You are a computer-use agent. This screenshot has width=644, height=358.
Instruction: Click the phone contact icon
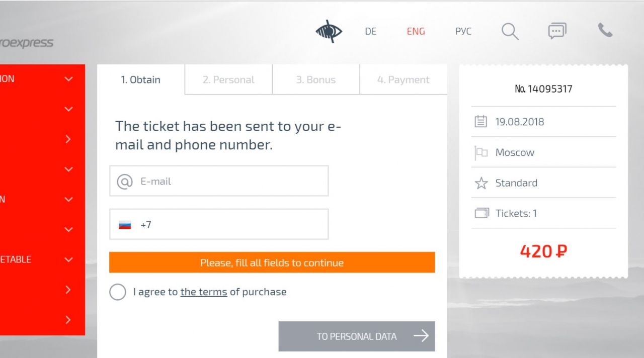tap(605, 30)
